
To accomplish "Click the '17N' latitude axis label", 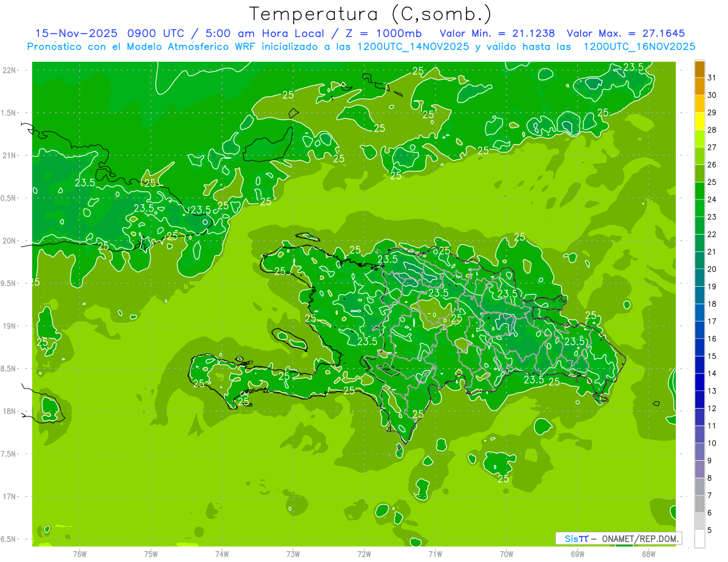I will pos(10,497).
